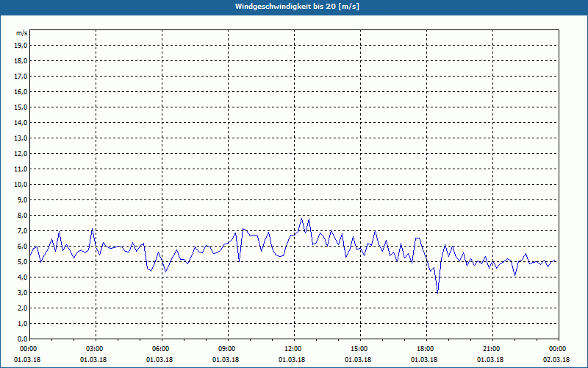Click the date label under 12:00
This screenshot has height=368, width=588.
click(x=291, y=360)
